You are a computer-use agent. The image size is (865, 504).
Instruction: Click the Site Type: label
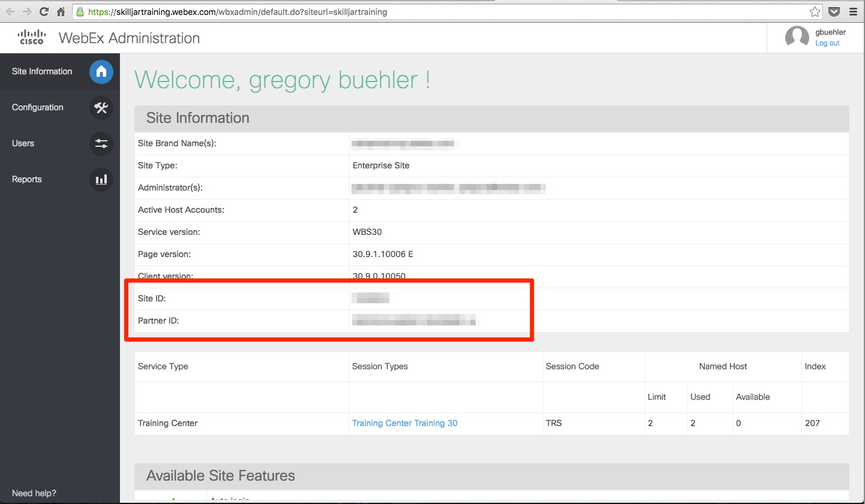click(x=158, y=165)
